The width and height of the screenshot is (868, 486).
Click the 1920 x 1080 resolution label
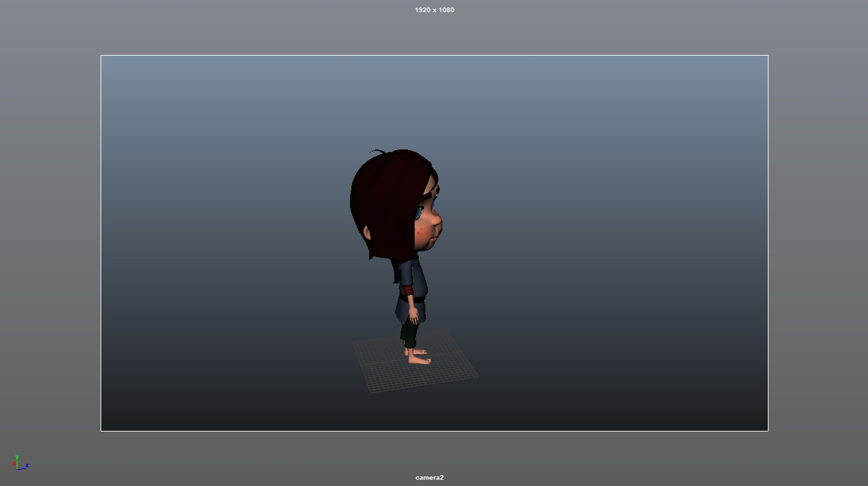point(434,10)
